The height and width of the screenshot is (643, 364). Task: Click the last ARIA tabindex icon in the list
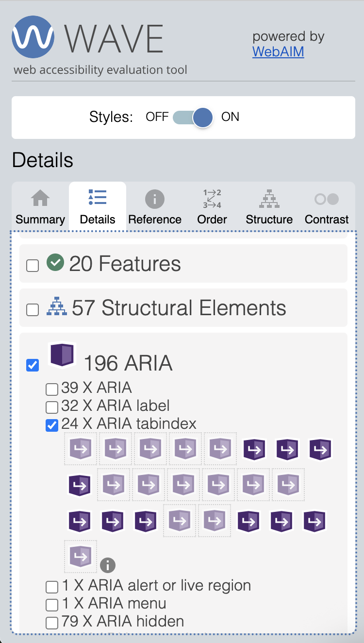click(x=81, y=556)
